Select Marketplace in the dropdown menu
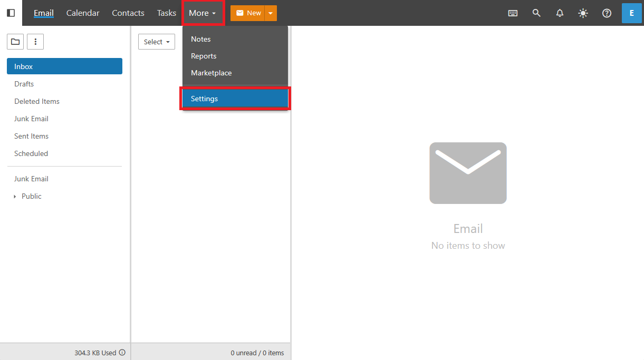The image size is (644, 360). (x=212, y=73)
